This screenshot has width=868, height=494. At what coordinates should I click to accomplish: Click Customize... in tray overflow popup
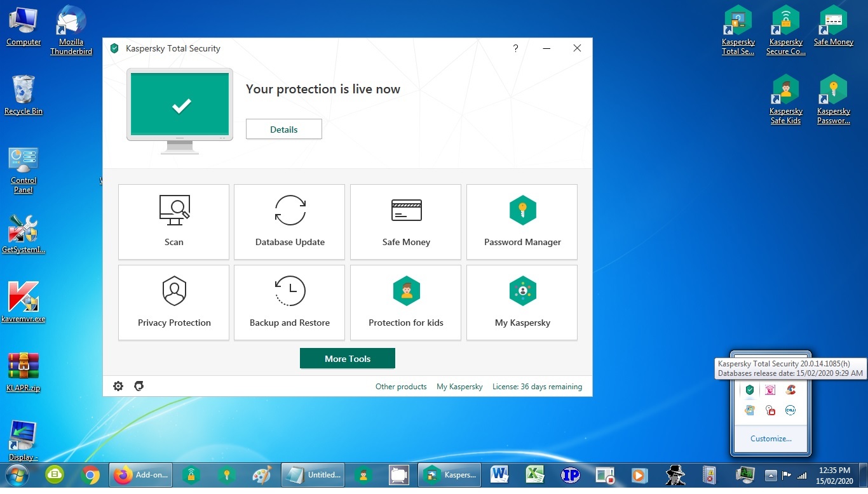[771, 439]
